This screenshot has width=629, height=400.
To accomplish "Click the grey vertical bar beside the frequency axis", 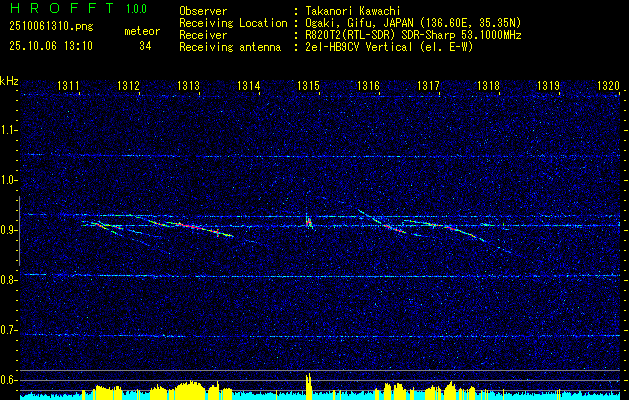I will (19, 231).
